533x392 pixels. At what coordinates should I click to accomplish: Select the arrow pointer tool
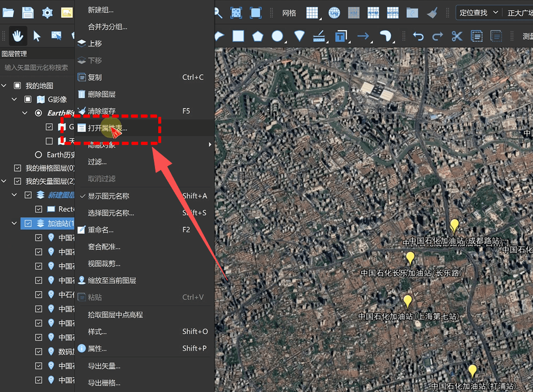coord(37,36)
